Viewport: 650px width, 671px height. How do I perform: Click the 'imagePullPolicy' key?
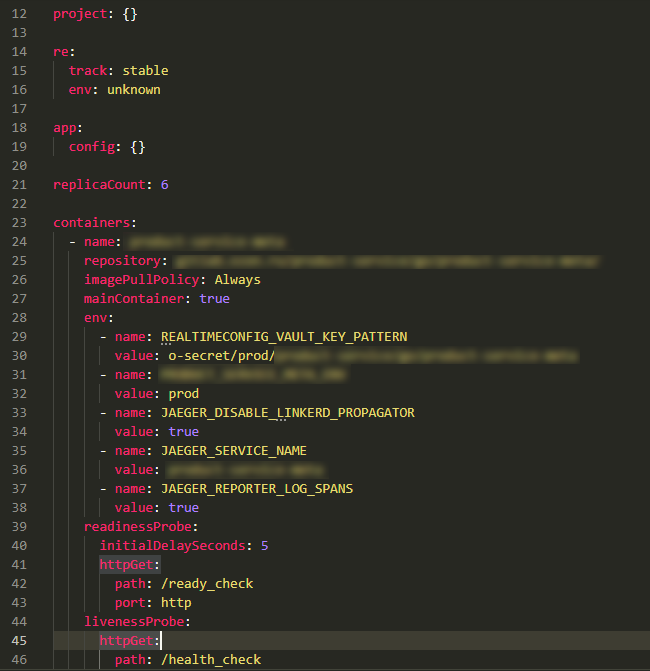point(142,280)
